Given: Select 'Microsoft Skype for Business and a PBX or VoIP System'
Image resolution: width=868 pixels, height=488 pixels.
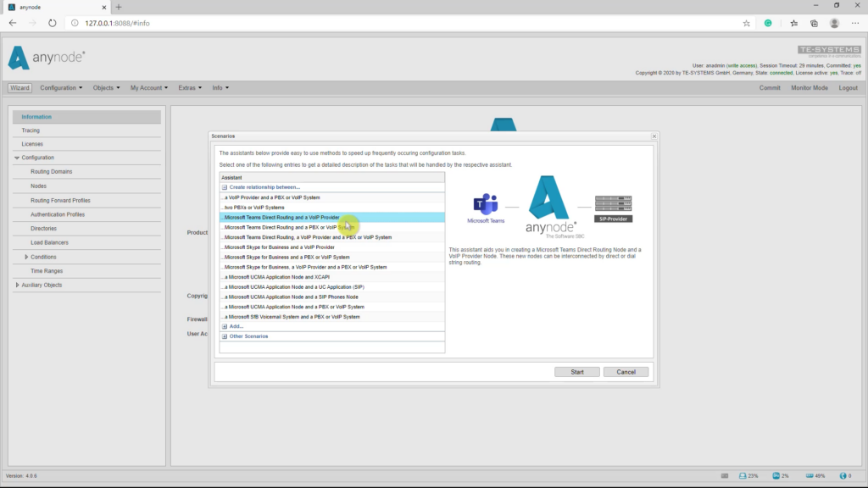Looking at the screenshot, I should point(332,258).
